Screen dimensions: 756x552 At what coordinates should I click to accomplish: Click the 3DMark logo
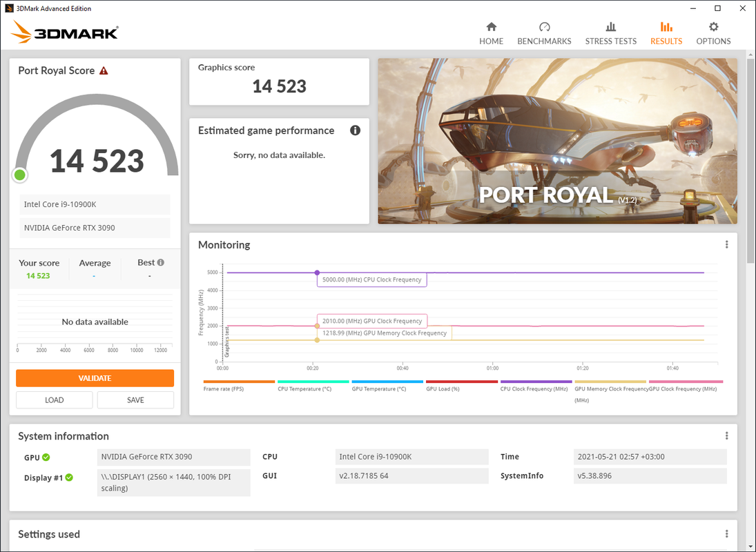65,32
